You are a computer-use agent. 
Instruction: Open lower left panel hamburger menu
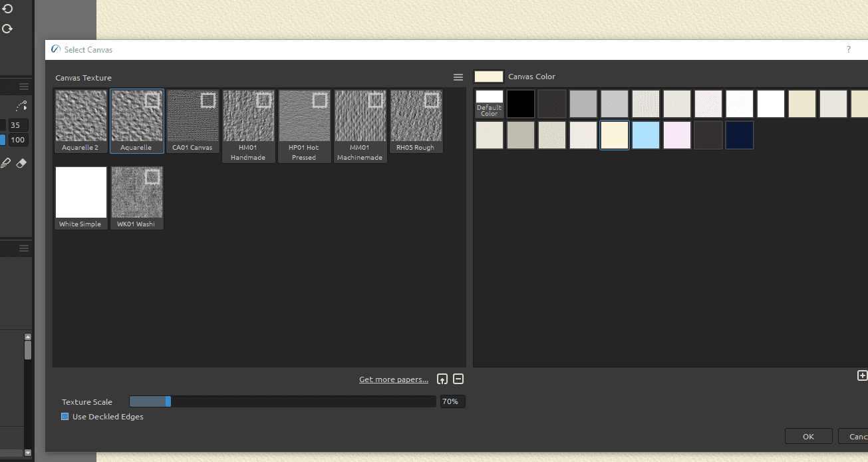click(24, 248)
